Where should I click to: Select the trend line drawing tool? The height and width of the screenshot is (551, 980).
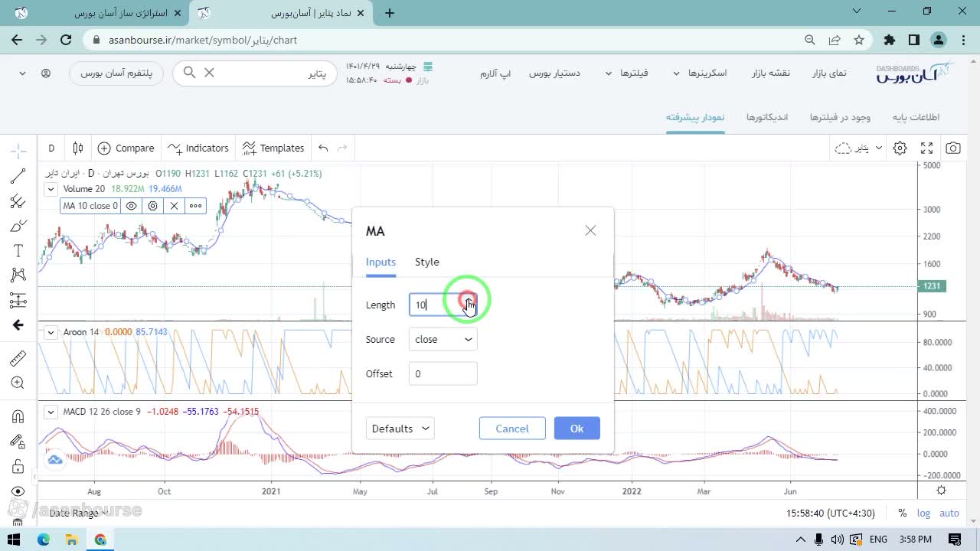point(18,177)
